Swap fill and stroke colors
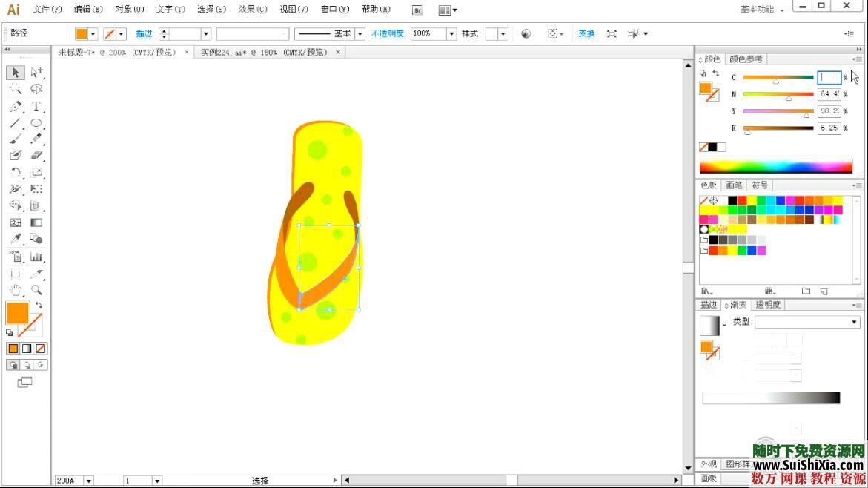 [x=39, y=305]
